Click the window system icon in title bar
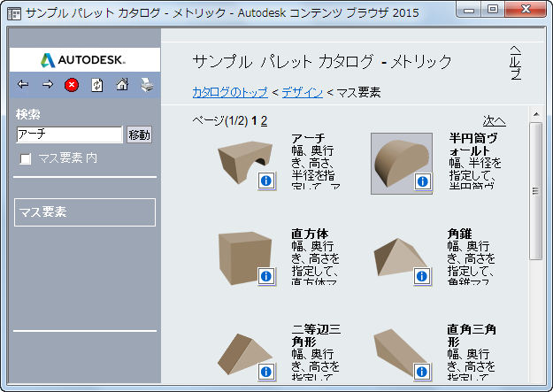 (x=14, y=13)
